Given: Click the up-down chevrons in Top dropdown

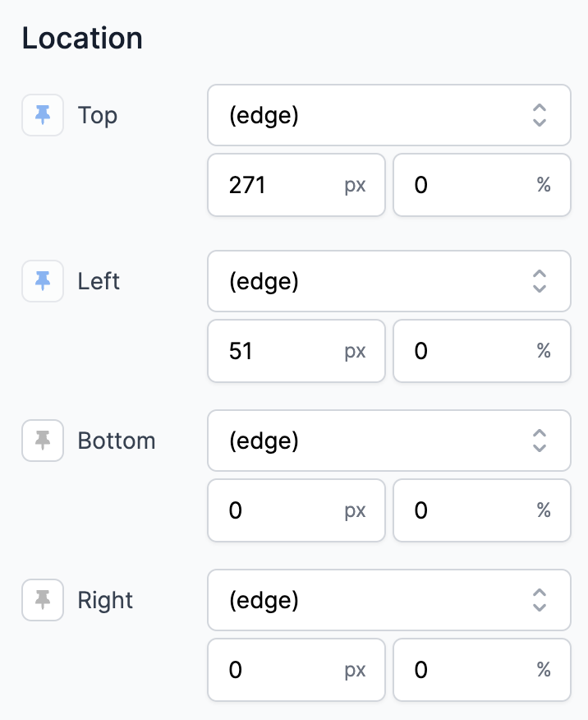Looking at the screenshot, I should click(x=540, y=115).
